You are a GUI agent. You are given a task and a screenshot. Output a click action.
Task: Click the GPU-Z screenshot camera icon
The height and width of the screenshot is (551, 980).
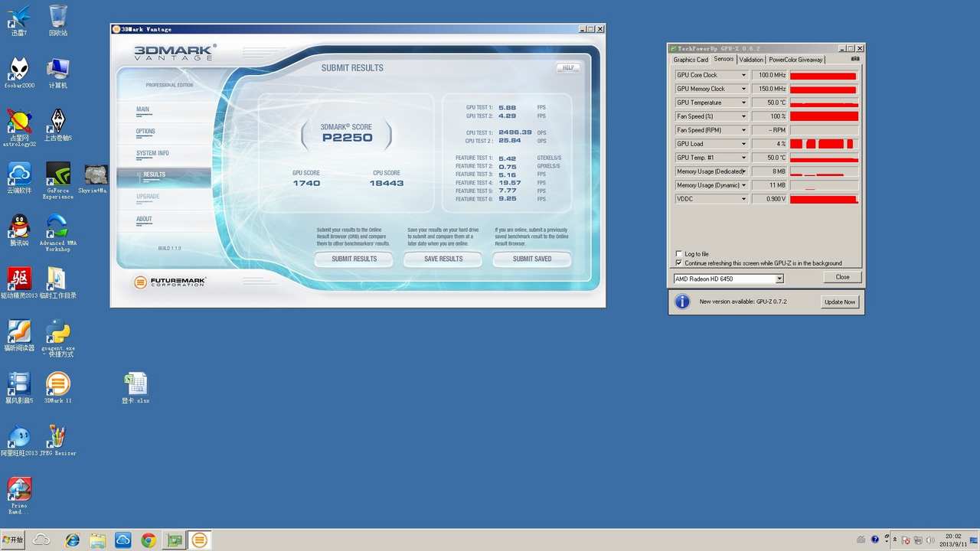pyautogui.click(x=855, y=59)
